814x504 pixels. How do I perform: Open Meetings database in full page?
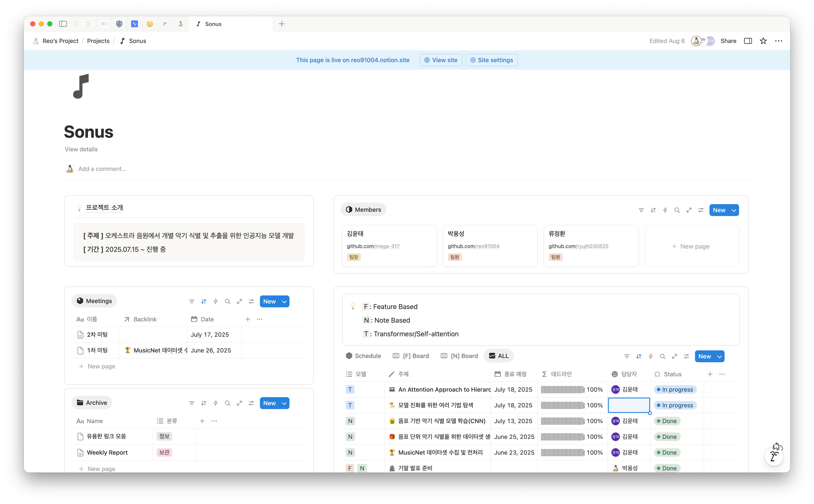click(239, 301)
